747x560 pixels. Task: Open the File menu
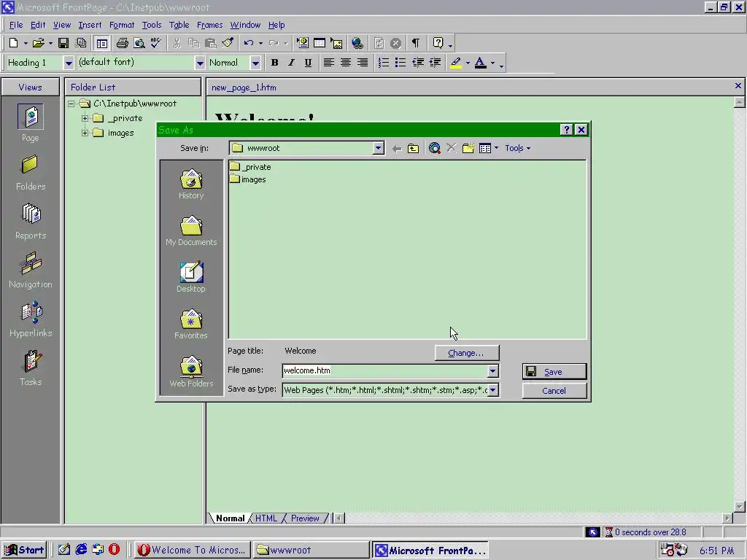pos(16,25)
